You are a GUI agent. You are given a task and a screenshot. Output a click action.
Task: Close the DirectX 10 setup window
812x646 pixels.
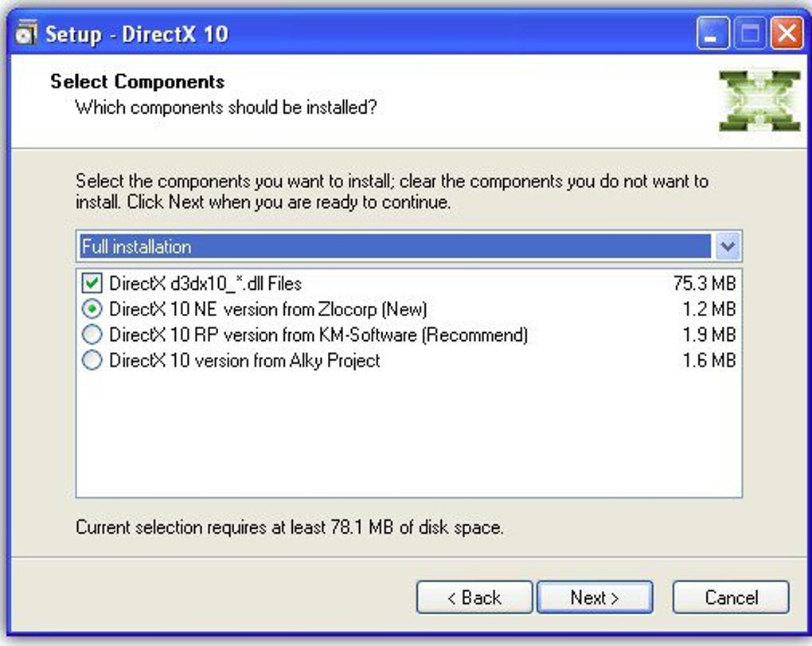pos(787,34)
